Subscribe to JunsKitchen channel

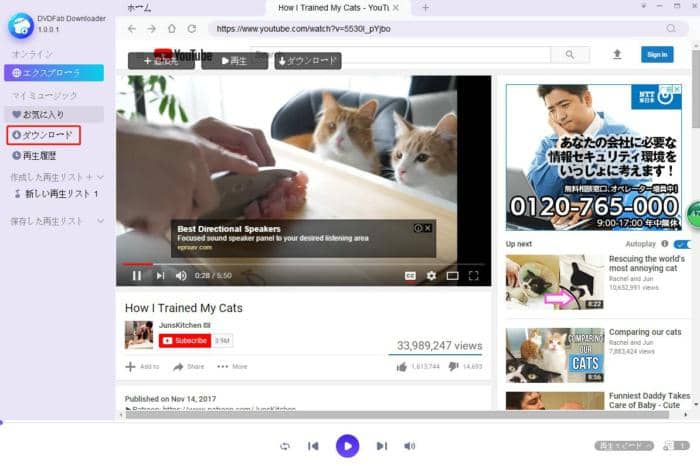tap(185, 341)
